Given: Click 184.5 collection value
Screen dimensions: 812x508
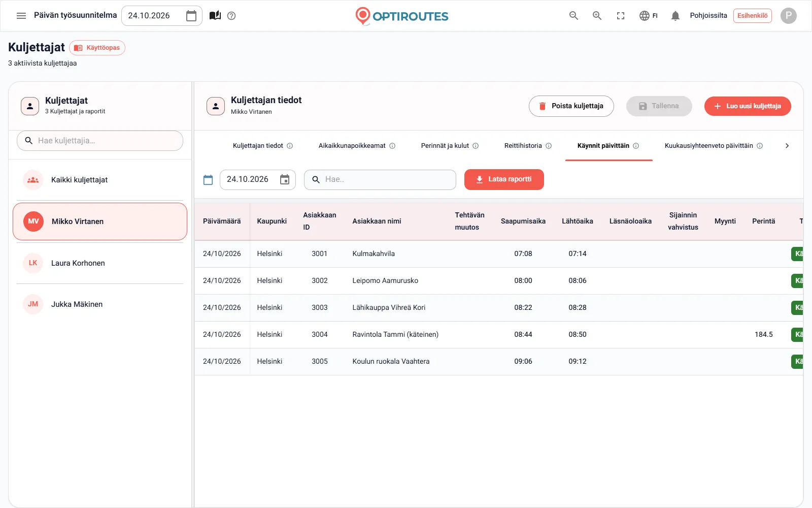Looking at the screenshot, I should (x=763, y=334).
